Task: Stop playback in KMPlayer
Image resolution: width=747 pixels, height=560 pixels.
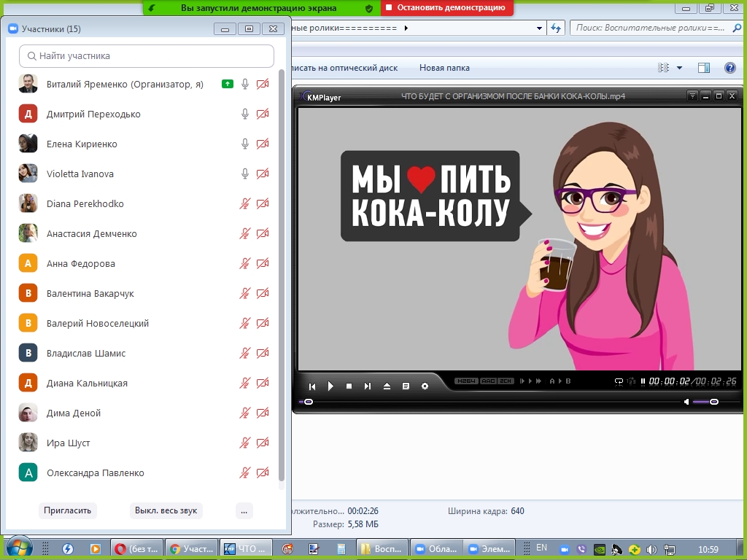Action: pos(349,386)
